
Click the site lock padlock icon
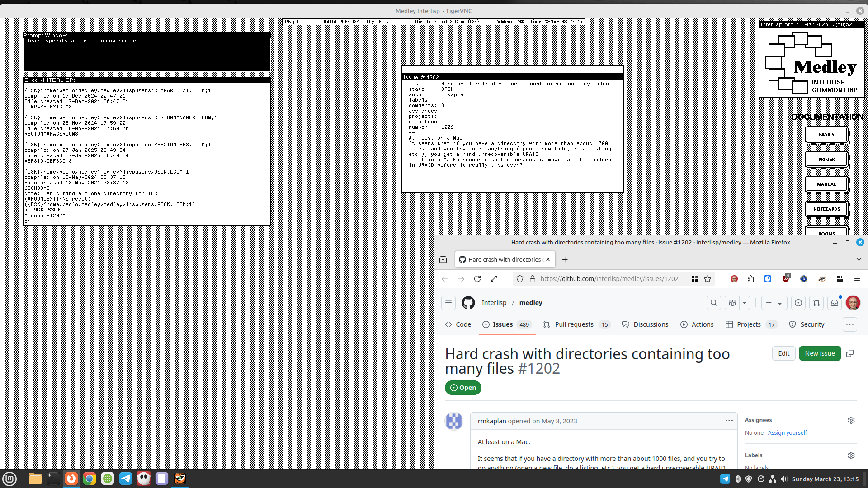point(533,279)
